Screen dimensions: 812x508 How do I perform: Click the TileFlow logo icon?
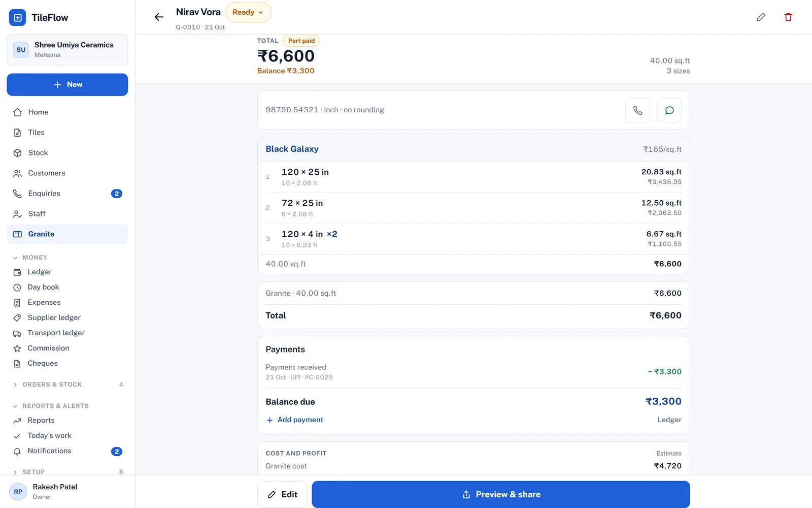coord(18,18)
